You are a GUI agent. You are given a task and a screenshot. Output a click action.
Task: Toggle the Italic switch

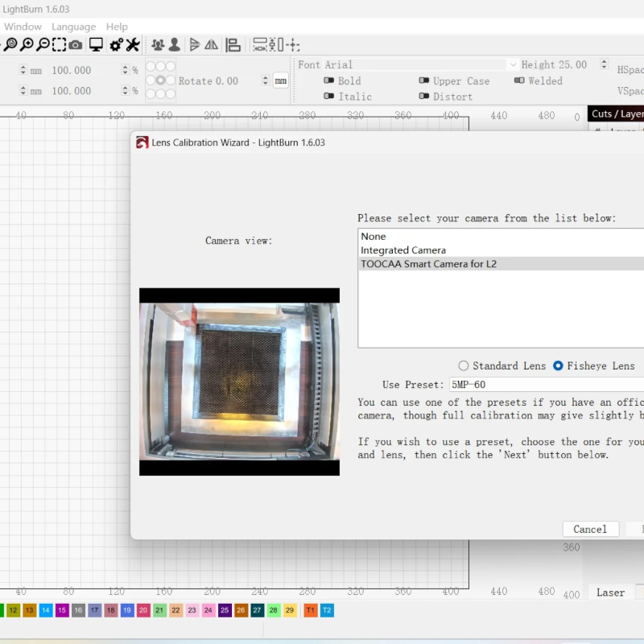(328, 96)
